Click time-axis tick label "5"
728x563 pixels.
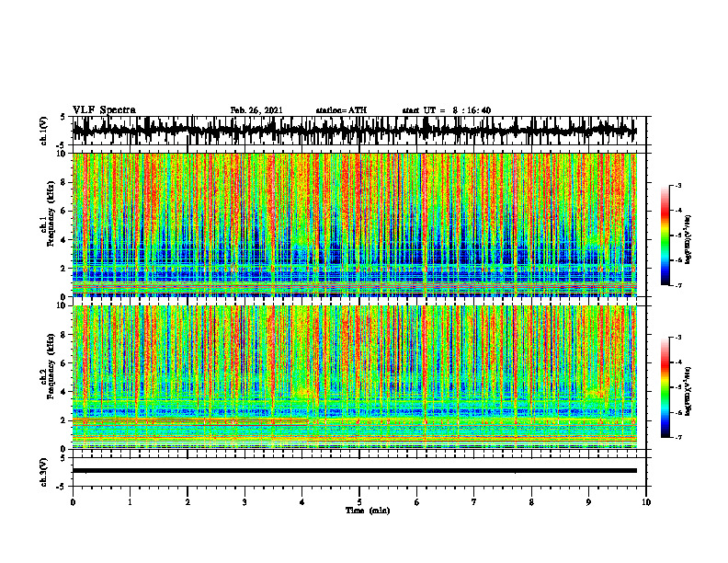tap(359, 502)
